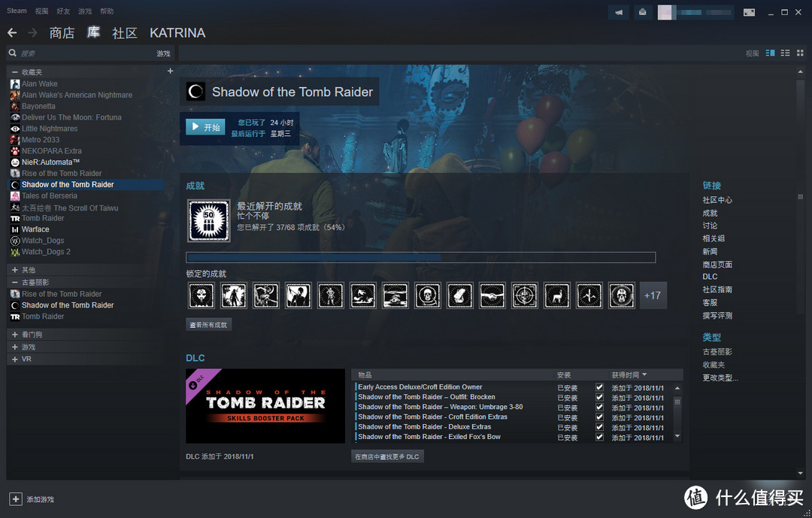Switch to detail view icon
This screenshot has width=812, height=518.
[x=770, y=53]
